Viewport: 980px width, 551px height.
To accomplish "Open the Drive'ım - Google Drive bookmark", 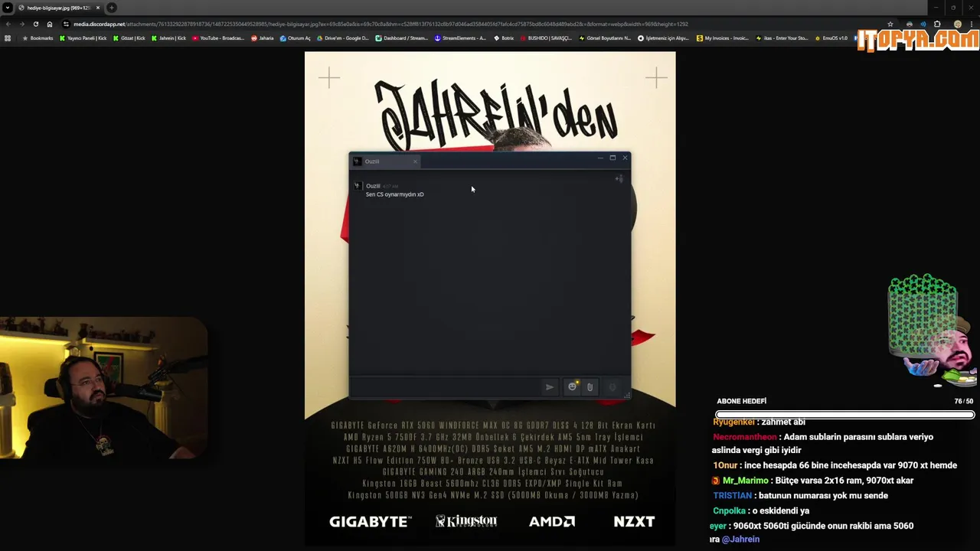I will coord(343,37).
